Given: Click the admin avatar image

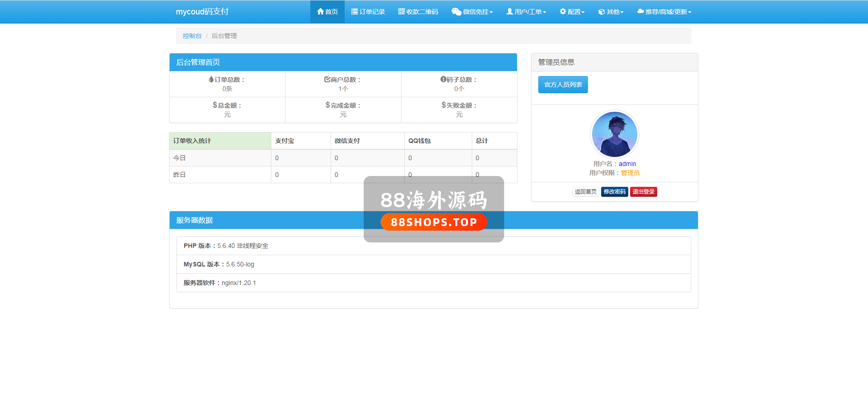Looking at the screenshot, I should pos(614,134).
